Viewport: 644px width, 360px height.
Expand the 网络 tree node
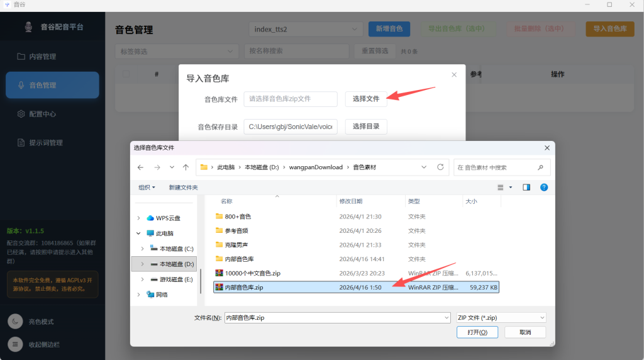coord(139,295)
